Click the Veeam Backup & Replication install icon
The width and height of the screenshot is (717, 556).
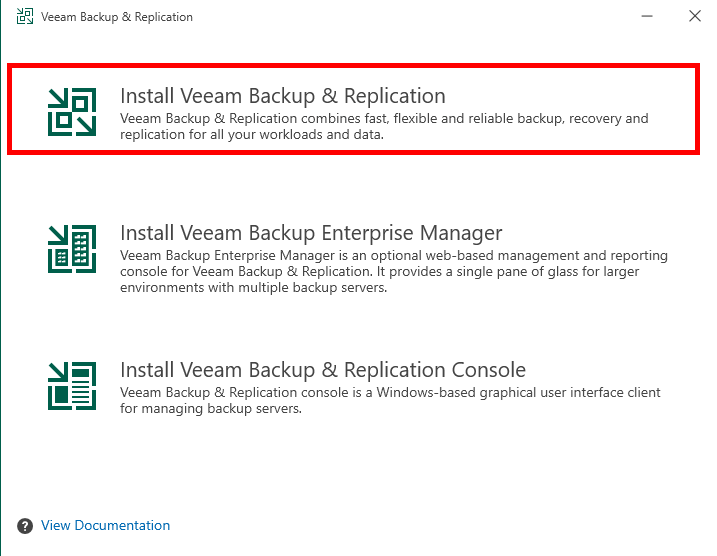coord(72,112)
